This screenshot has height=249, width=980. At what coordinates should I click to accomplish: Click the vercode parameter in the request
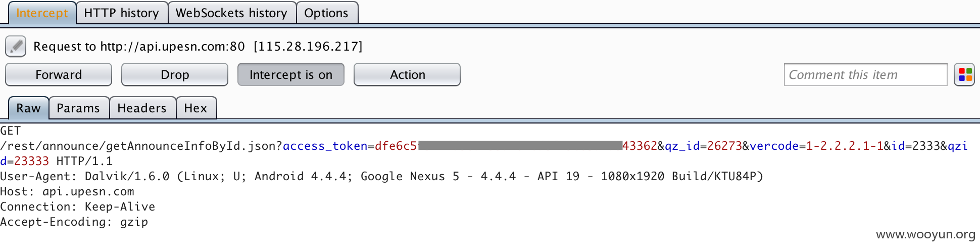point(774,146)
